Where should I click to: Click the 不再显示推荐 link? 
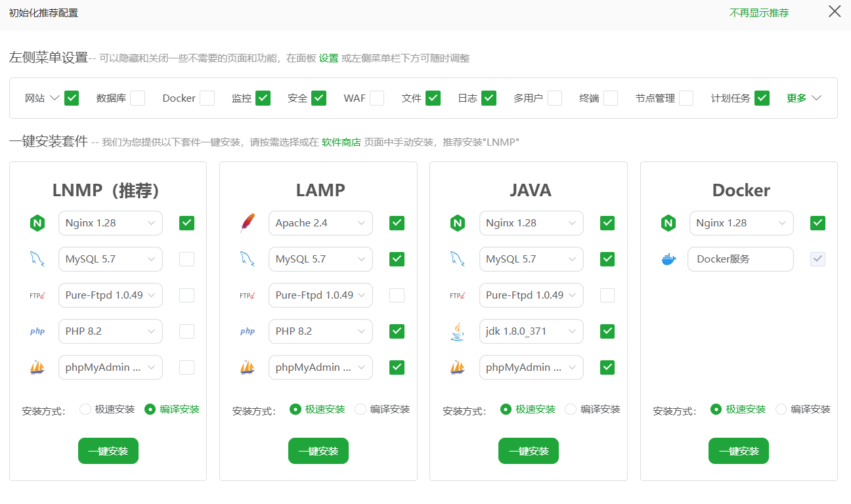click(759, 12)
